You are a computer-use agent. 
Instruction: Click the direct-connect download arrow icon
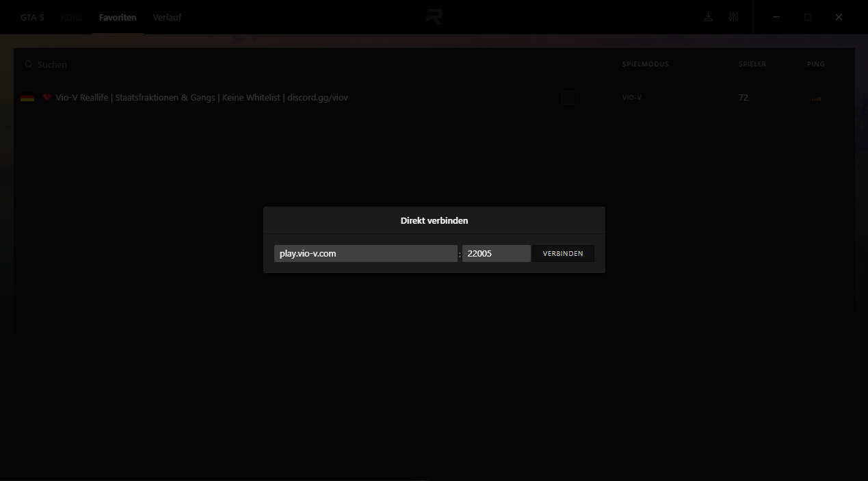[708, 17]
